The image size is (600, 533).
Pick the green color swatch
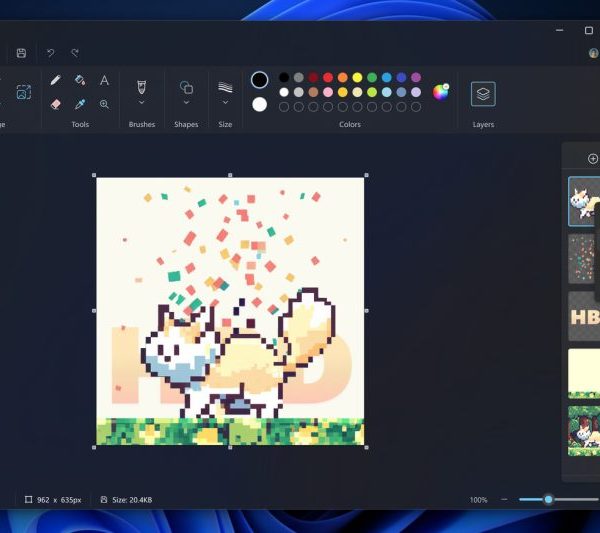(372, 78)
